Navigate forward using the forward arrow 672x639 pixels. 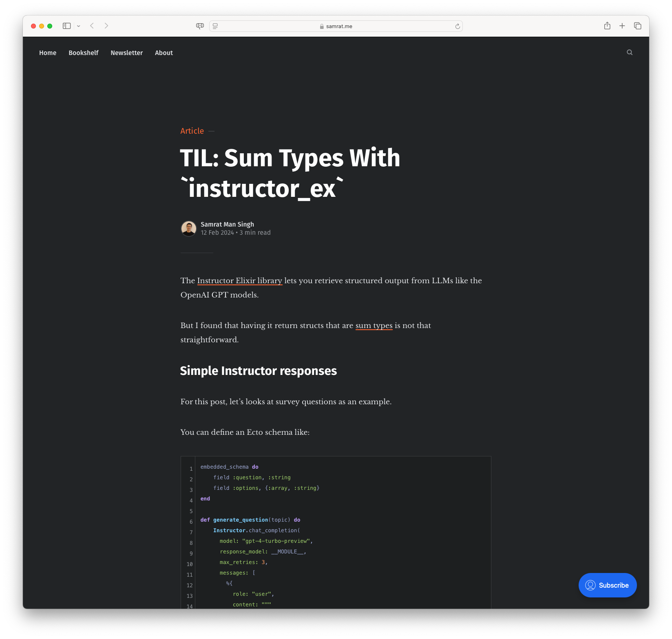pyautogui.click(x=106, y=26)
